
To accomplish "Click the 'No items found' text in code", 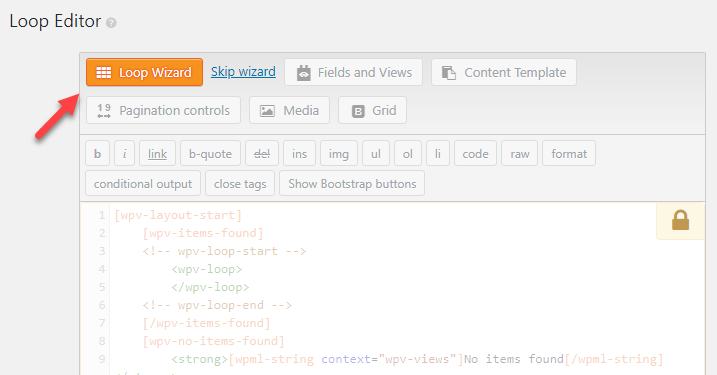I will pos(514,359).
